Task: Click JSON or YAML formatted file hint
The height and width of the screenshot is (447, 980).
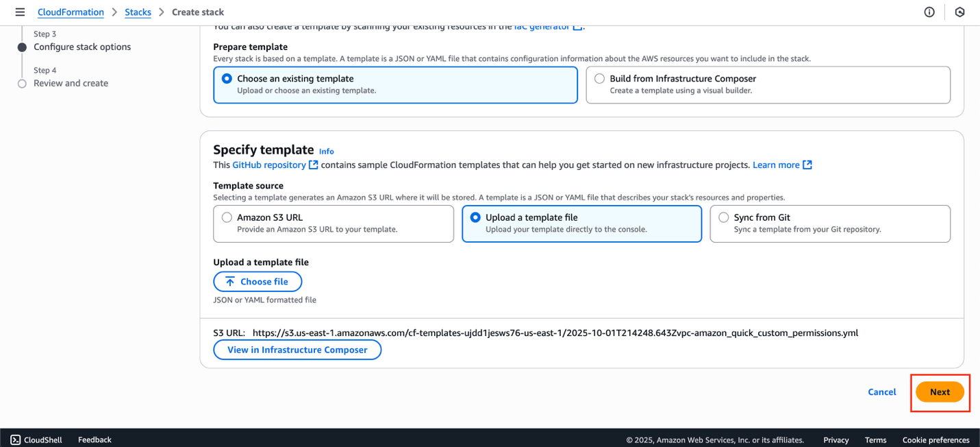Action: point(264,300)
